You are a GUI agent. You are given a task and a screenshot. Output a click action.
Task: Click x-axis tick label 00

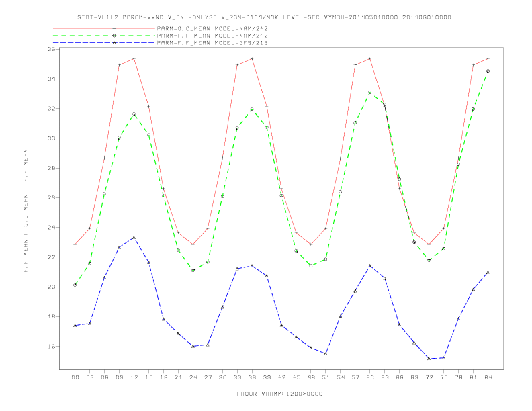click(75, 377)
